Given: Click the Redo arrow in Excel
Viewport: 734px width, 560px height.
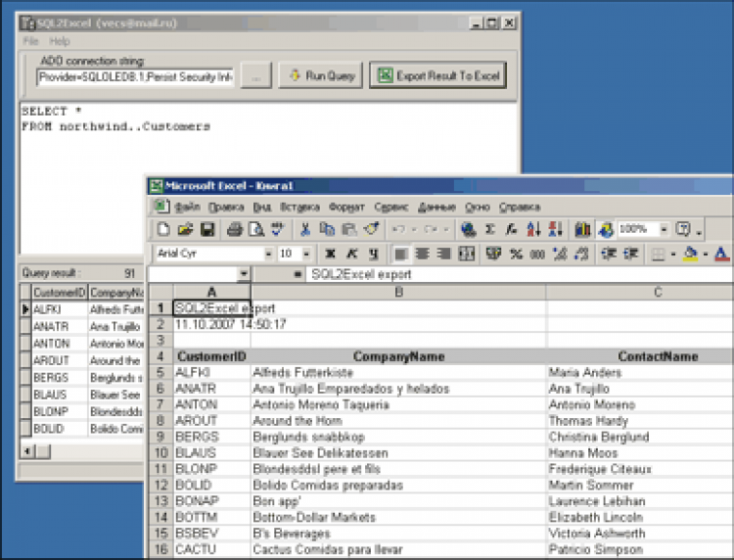Looking at the screenshot, I should 431,229.
